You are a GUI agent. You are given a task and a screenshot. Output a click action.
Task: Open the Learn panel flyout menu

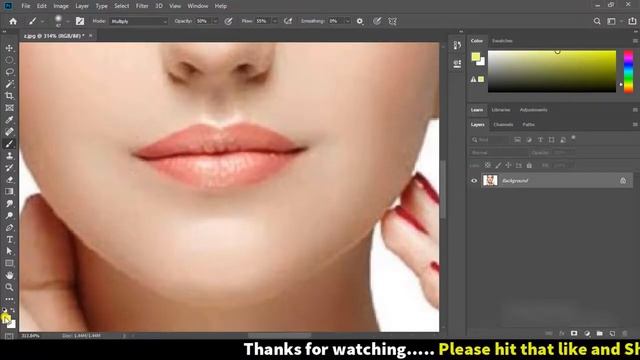pyautogui.click(x=635, y=110)
